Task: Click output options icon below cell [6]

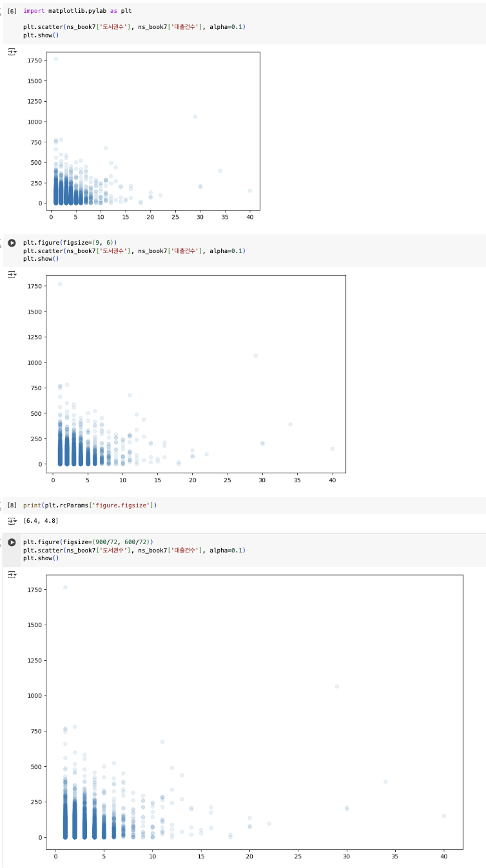Action: tap(12, 51)
